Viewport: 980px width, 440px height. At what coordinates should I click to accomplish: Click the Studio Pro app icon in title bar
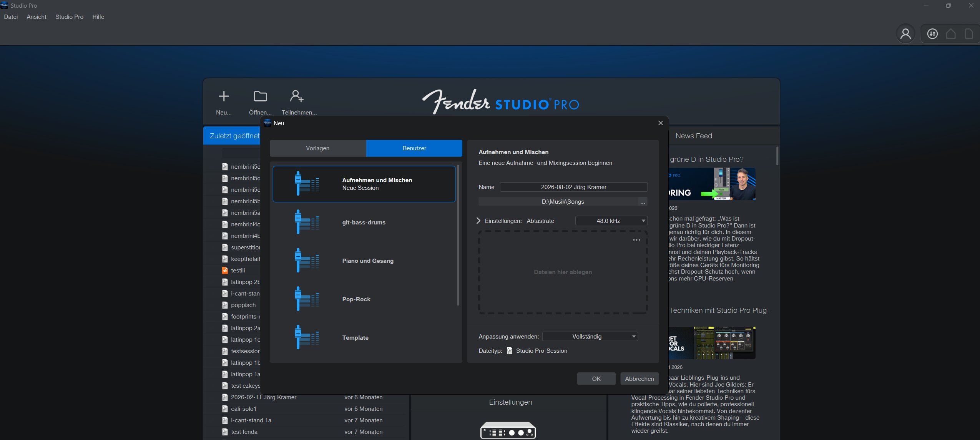click(x=4, y=5)
